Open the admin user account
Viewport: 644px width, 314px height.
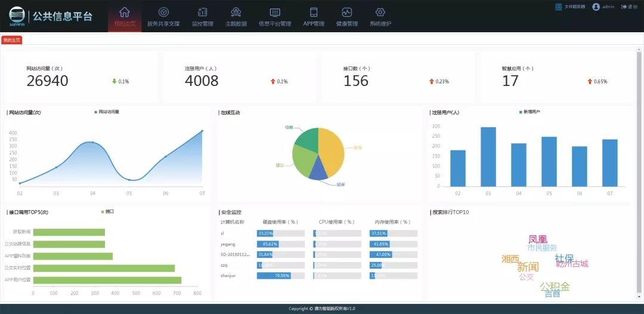pos(603,7)
